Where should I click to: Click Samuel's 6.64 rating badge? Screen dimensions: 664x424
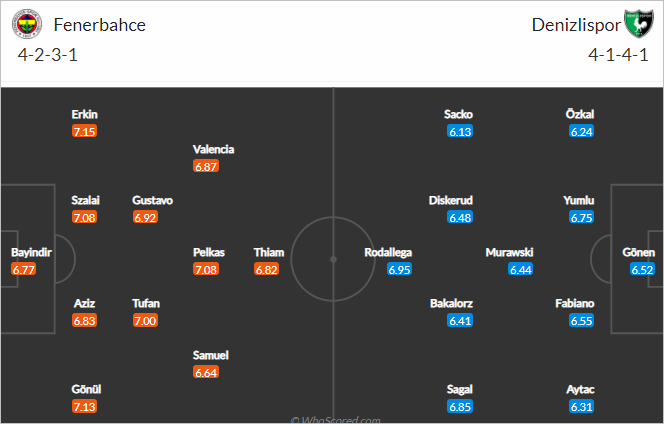[x=206, y=372]
